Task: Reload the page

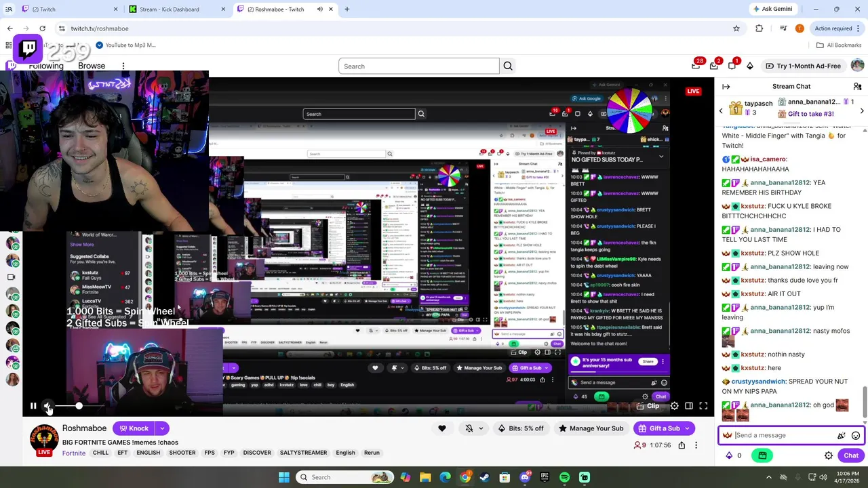Action: [42, 28]
